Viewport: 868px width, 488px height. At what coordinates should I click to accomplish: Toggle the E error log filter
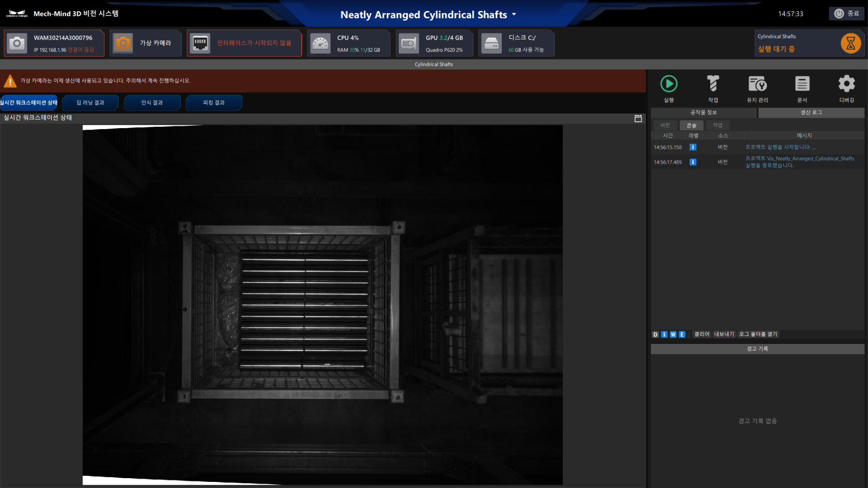click(682, 335)
